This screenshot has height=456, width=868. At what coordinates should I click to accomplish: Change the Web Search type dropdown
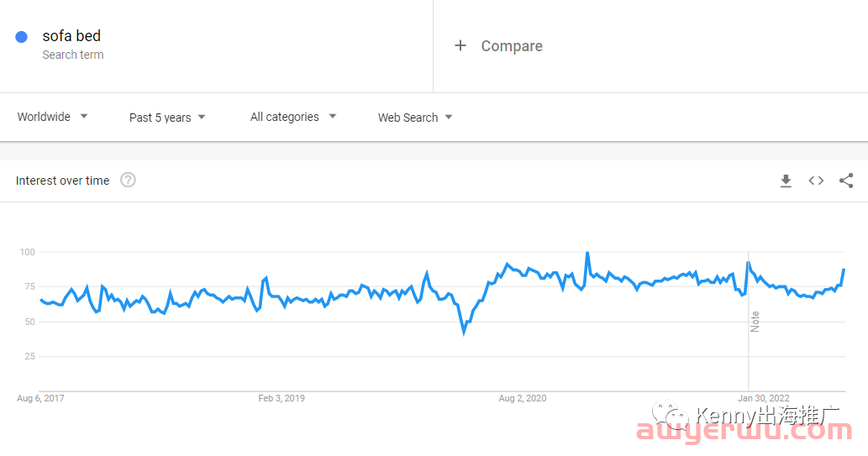coord(415,118)
